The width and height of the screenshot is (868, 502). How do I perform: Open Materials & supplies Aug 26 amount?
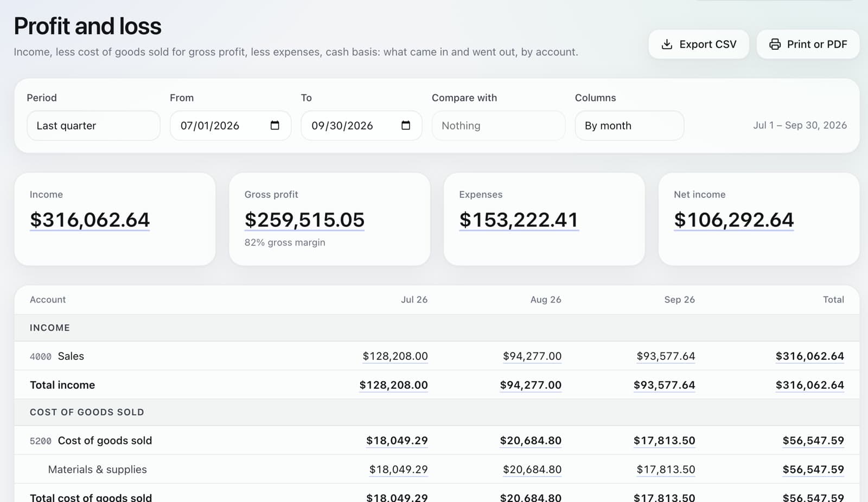(x=532, y=469)
